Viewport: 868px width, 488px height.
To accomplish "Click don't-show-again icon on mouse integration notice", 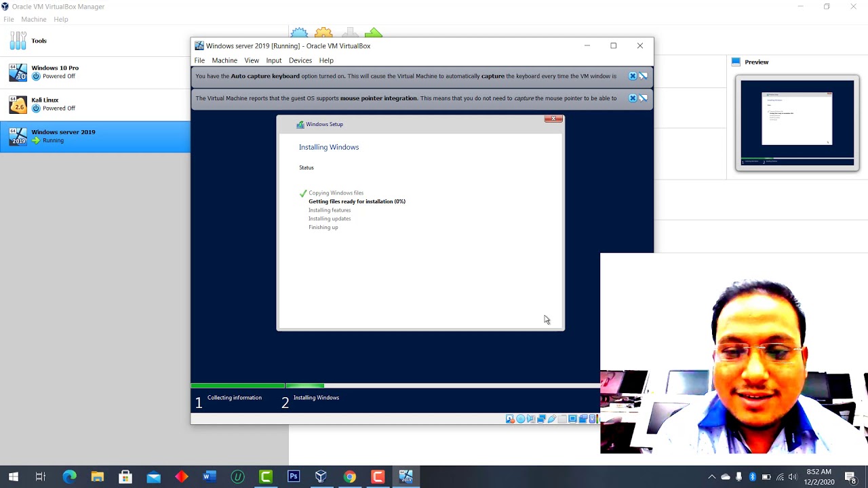I will click(x=643, y=98).
